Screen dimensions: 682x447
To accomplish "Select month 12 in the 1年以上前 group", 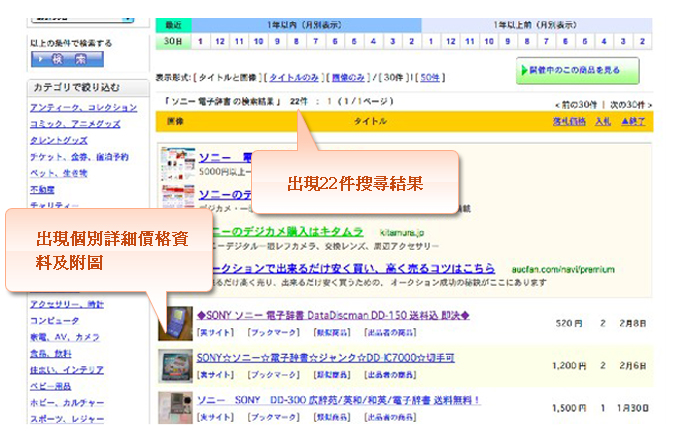I will pos(451,41).
